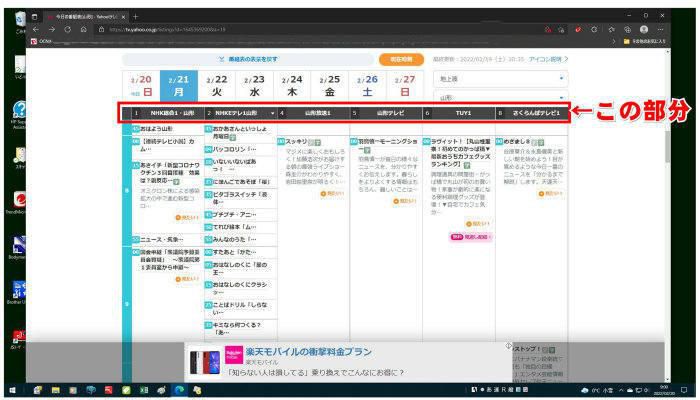Screen dimensions: 700x400
Task: Open a new browser tab
Action: point(136,17)
